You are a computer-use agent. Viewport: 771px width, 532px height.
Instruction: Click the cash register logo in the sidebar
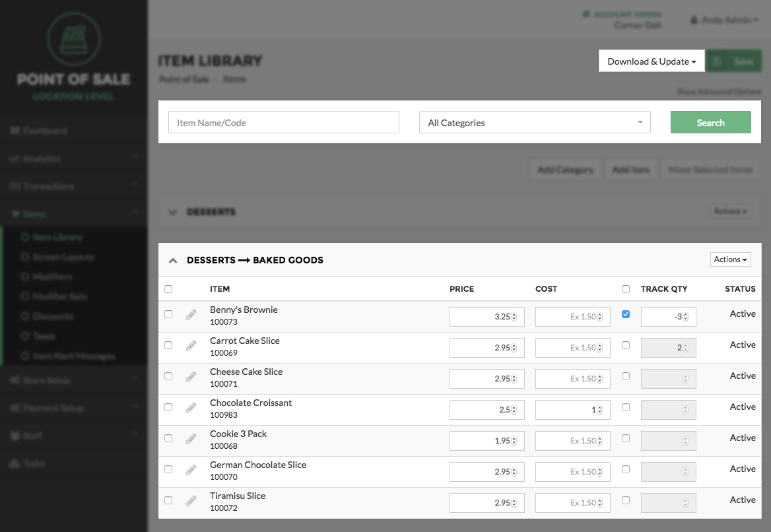74,40
